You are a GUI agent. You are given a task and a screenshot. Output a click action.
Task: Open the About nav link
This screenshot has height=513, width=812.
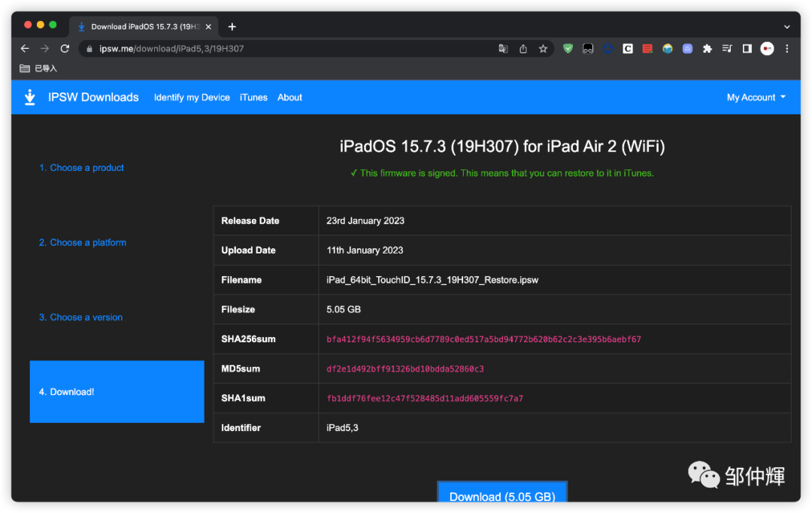(x=289, y=98)
